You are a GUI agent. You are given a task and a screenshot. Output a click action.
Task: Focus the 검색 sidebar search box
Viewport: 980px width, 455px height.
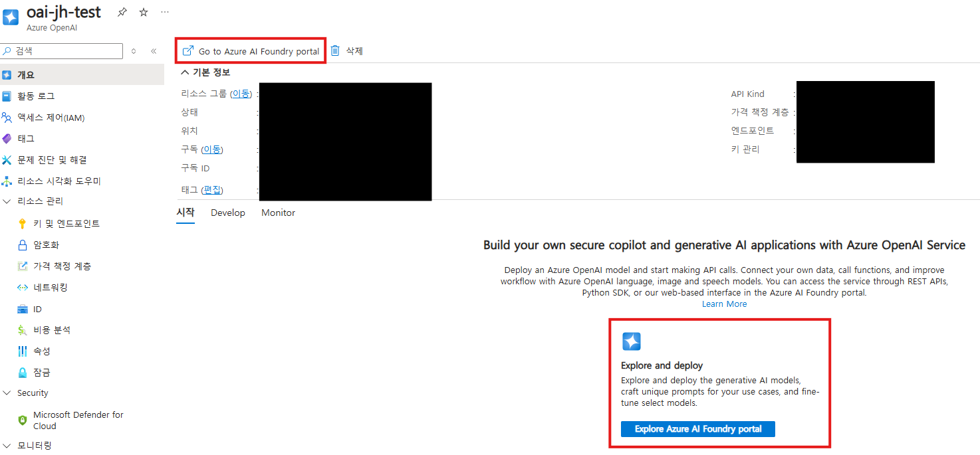[x=62, y=51]
